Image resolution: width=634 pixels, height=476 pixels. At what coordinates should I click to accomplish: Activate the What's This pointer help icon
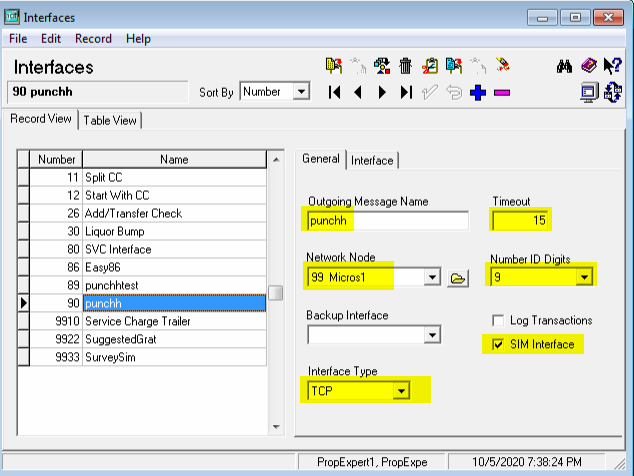[612, 66]
